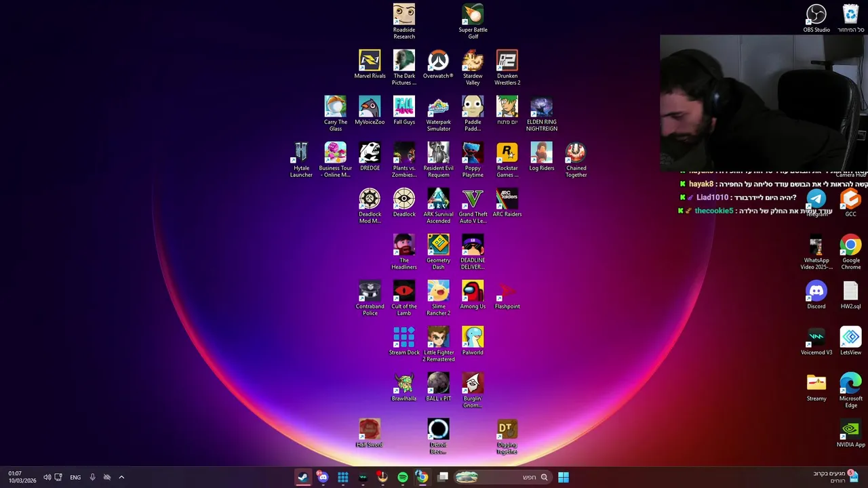Click the microphone icon in system tray

pos(92,477)
